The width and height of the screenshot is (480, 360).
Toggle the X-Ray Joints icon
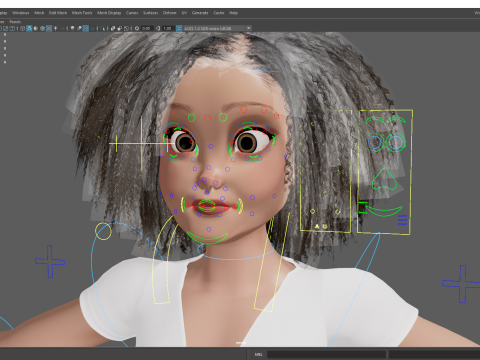[126, 28]
